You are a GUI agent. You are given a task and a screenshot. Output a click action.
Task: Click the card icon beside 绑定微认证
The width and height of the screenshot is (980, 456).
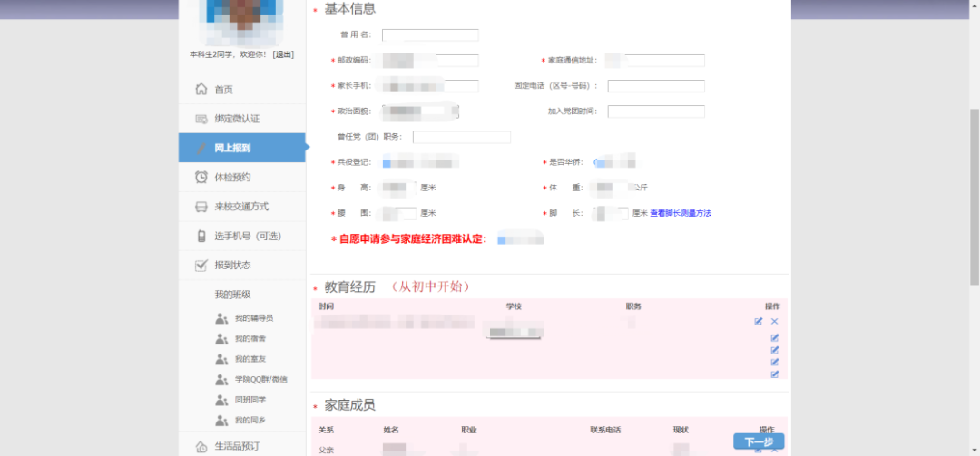pos(201,119)
